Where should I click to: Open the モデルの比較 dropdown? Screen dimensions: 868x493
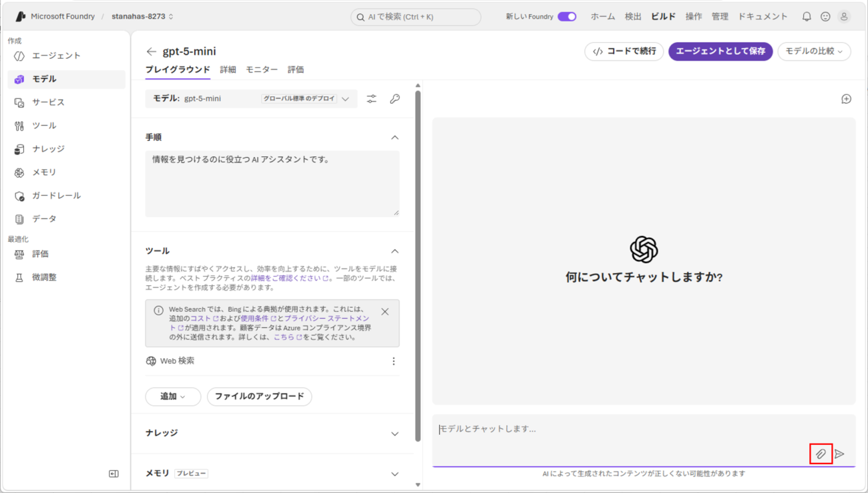pyautogui.click(x=814, y=51)
